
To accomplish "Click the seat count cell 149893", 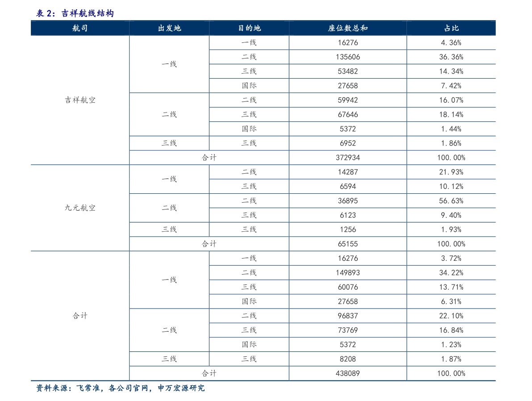I will pos(348,273).
